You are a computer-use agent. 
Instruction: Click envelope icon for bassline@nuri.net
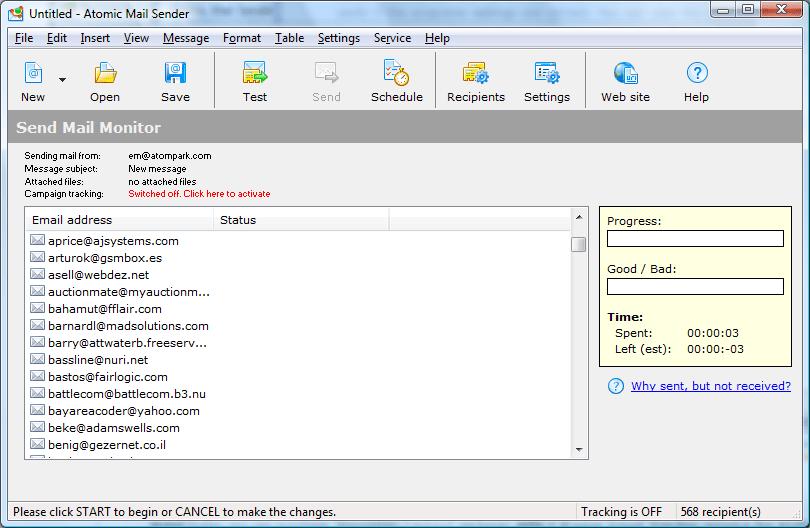[x=37, y=359]
